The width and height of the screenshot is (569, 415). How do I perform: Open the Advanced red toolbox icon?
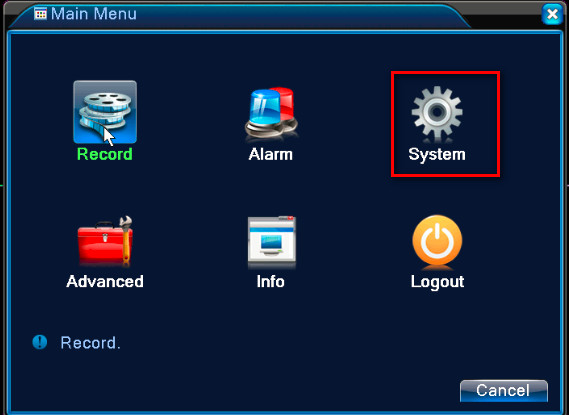click(105, 241)
